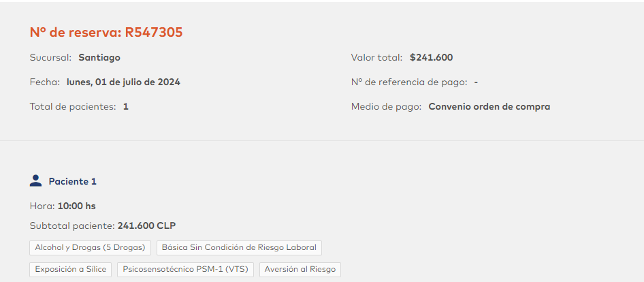Click the Nº de referencia de pago label
Viewport: 644px width, 282px height.
click(x=409, y=82)
